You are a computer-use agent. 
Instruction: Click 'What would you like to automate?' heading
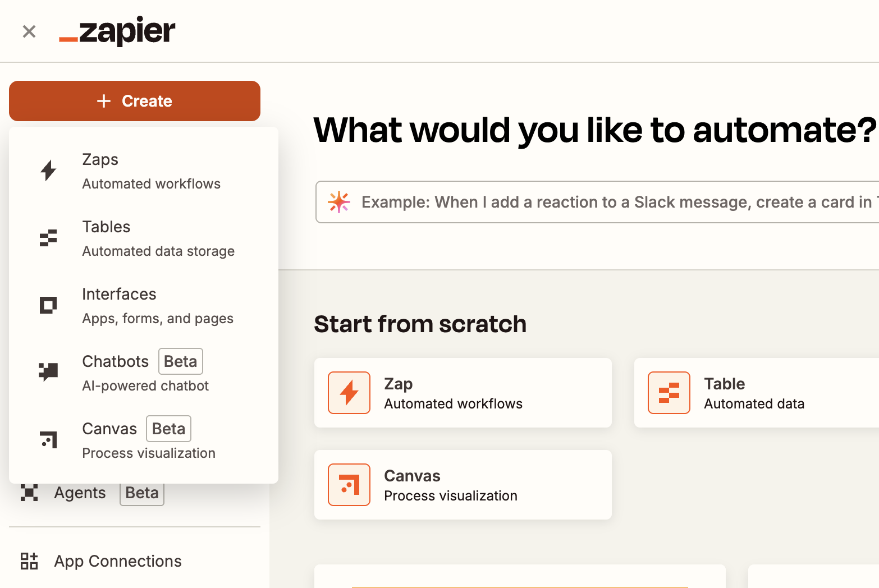pyautogui.click(x=595, y=130)
